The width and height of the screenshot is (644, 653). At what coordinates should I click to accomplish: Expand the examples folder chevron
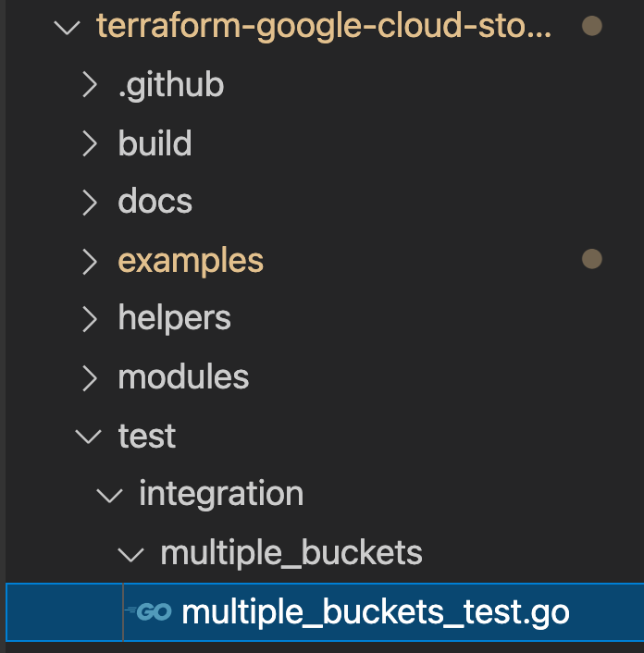pos(89,261)
